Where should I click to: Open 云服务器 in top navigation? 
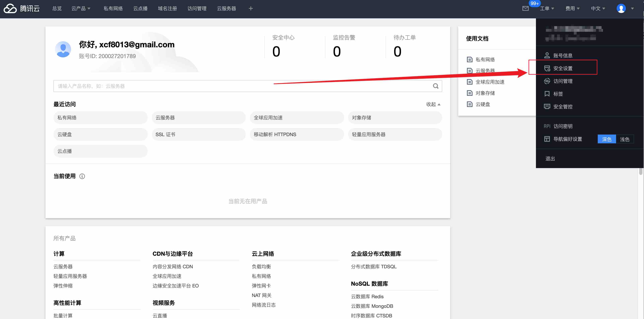226,9
